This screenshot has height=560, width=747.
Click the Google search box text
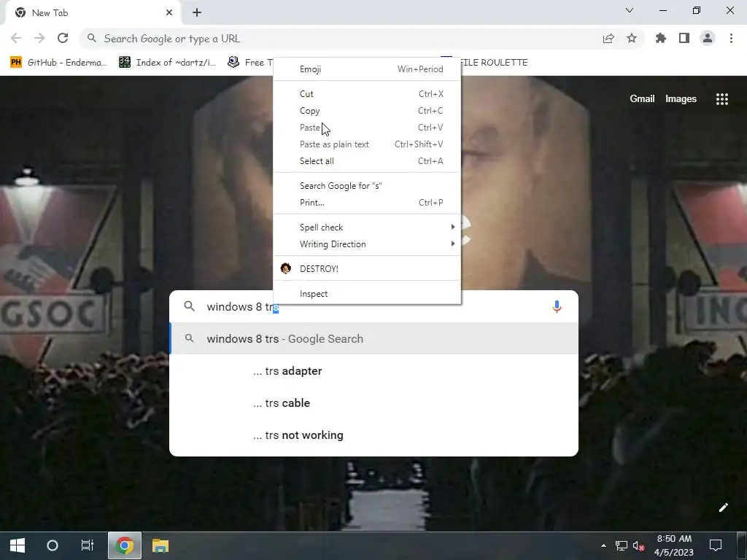click(242, 307)
